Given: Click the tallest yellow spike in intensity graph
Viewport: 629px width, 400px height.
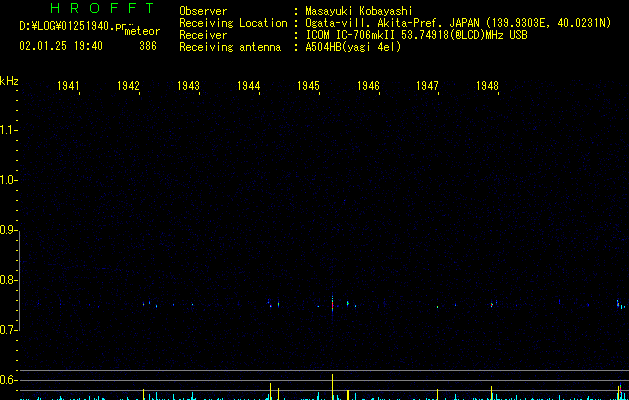Looking at the screenshot, I should click(332, 387).
